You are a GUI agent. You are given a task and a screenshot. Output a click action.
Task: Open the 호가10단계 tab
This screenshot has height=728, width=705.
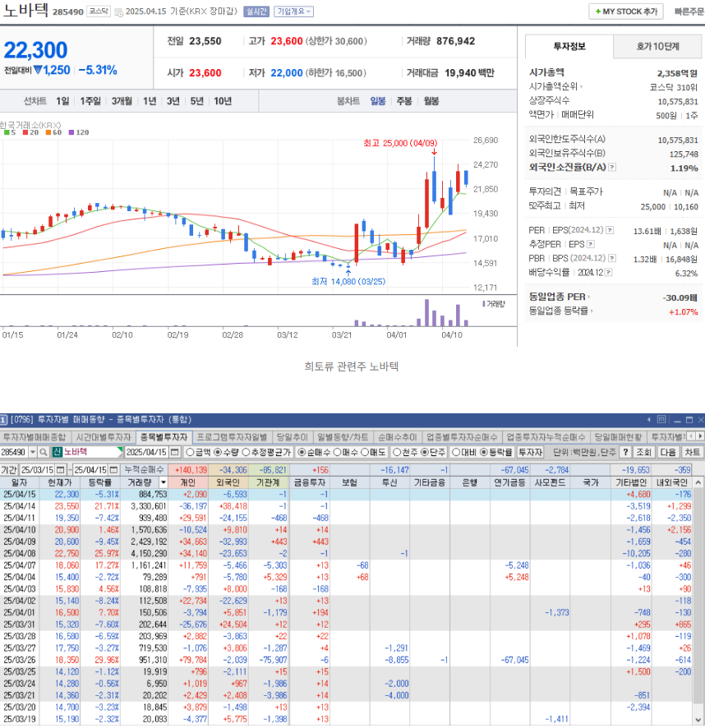(657, 47)
